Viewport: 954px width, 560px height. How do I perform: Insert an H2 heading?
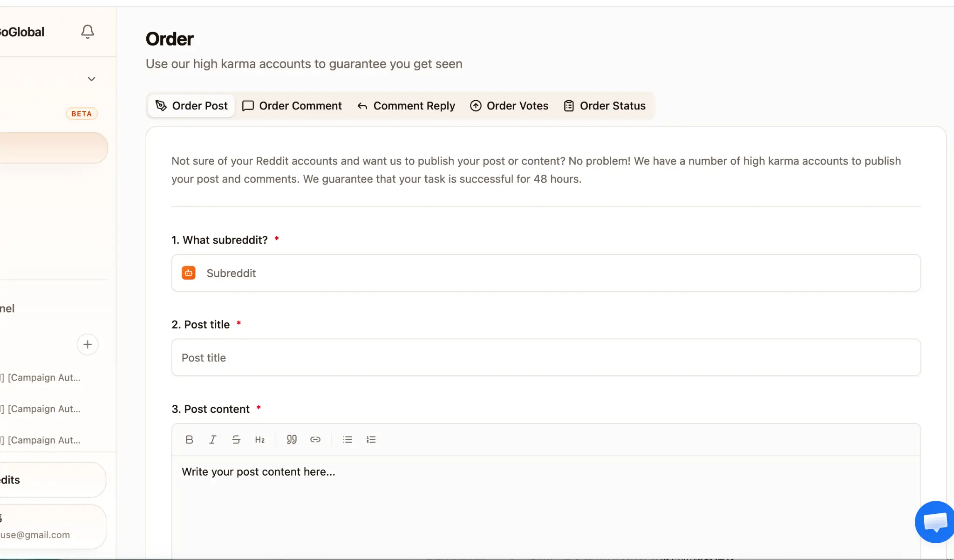259,439
